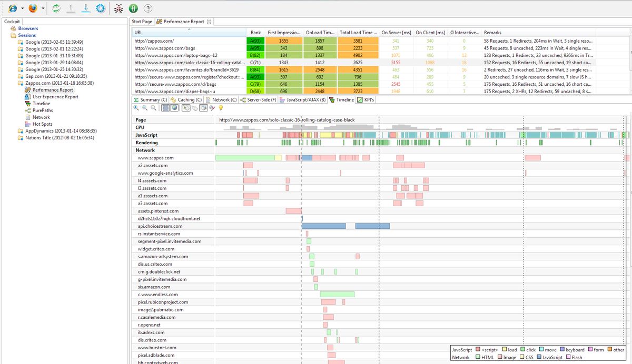The height and width of the screenshot is (364, 632).
Task: Toggle the third depressed button in timeline toolbar
Action: [203, 108]
